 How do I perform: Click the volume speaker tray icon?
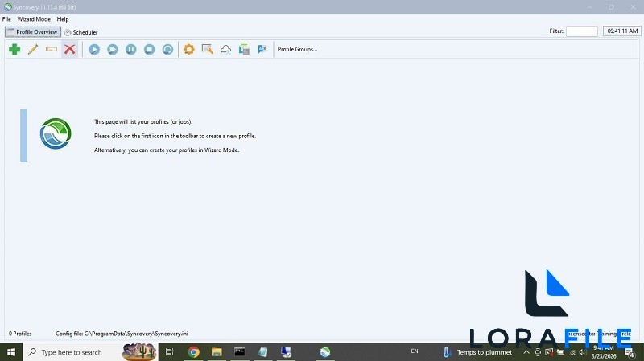click(x=582, y=352)
